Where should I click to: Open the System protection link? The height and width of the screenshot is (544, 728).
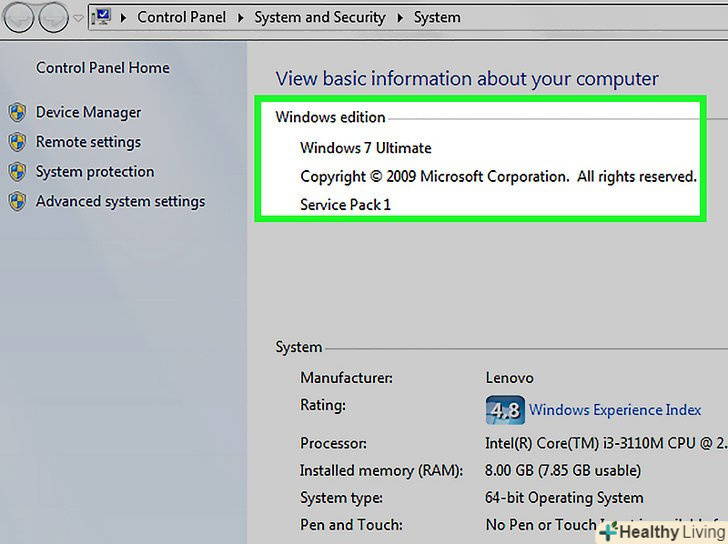pos(95,172)
